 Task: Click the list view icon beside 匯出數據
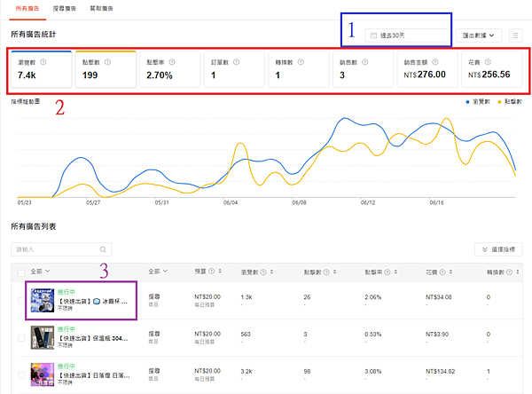pyautogui.click(x=515, y=35)
